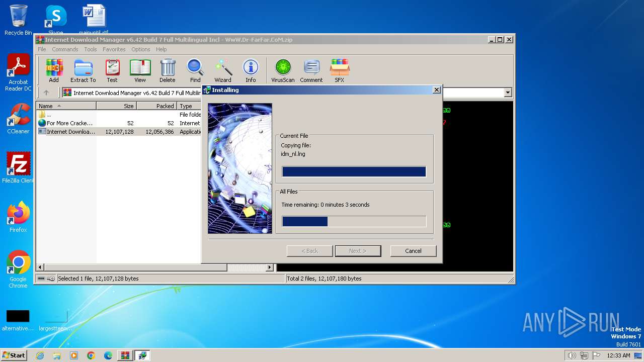
Task: Select the mainuntil.rtf Word document icon
Action: click(x=94, y=20)
